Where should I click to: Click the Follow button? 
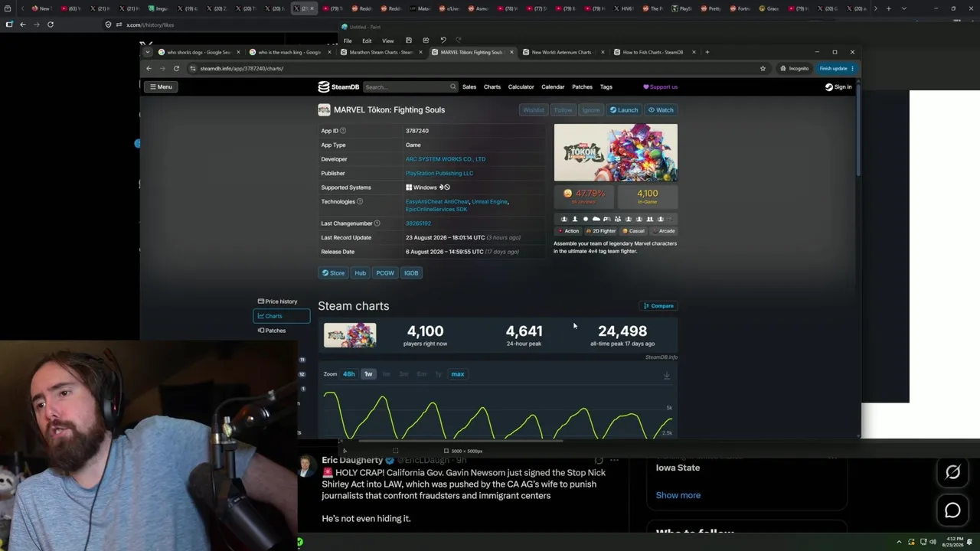[x=563, y=110]
